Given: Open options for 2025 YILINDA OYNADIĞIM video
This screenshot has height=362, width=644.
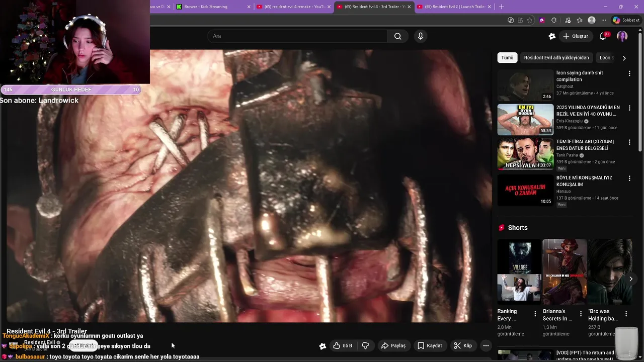Looking at the screenshot, I should click(x=629, y=108).
